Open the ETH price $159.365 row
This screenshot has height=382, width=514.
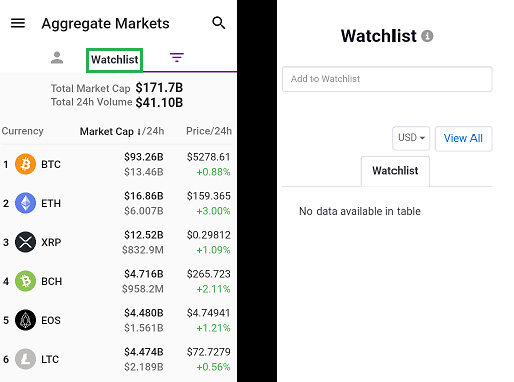(117, 203)
